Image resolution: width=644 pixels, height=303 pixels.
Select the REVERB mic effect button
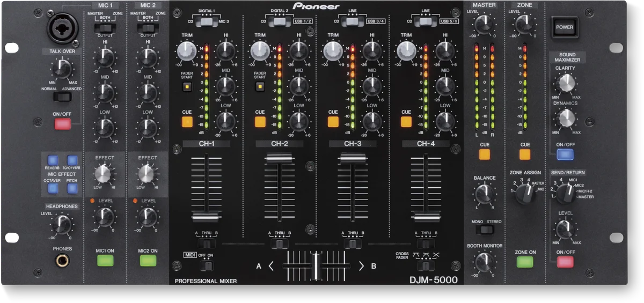(53, 159)
